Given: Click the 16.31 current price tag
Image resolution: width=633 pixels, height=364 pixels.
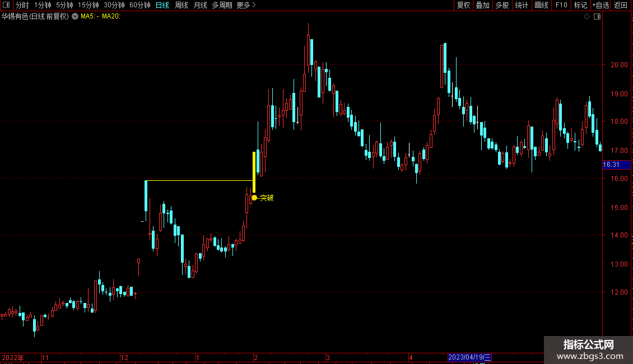Looking at the screenshot, I should tap(616, 165).
